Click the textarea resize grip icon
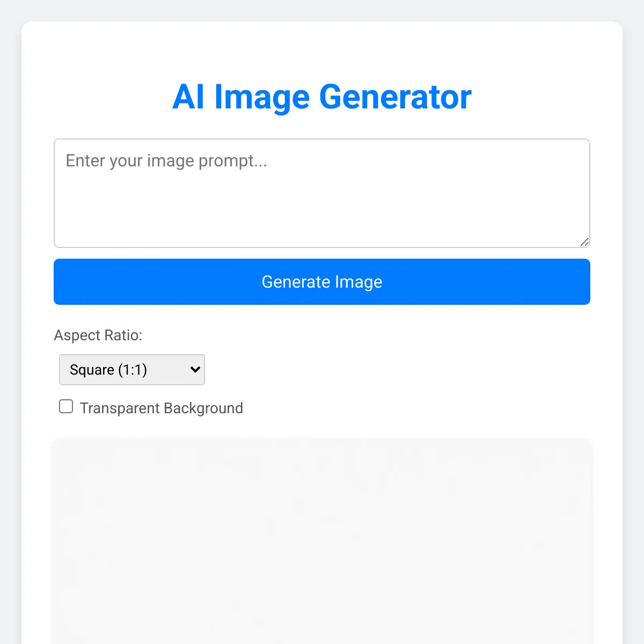This screenshot has height=644, width=644. coord(584,242)
